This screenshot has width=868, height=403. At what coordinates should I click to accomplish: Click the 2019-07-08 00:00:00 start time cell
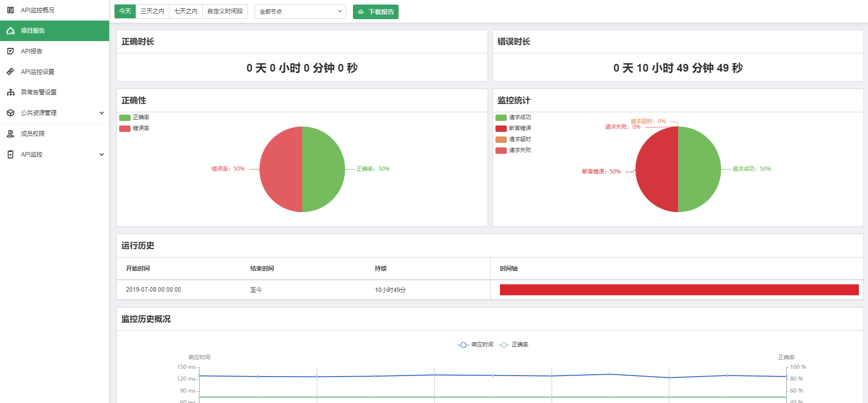click(x=153, y=290)
